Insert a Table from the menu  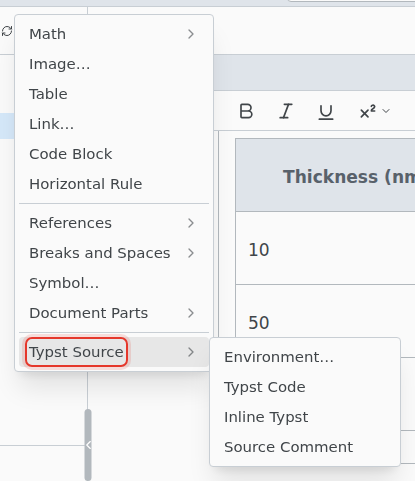pos(114,94)
